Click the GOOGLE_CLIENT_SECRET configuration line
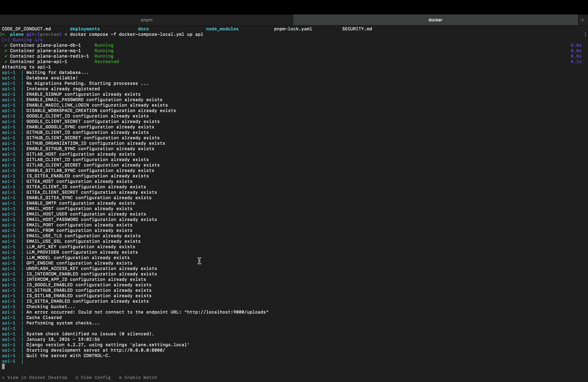Viewport: 588px width, 382px height. click(x=93, y=121)
